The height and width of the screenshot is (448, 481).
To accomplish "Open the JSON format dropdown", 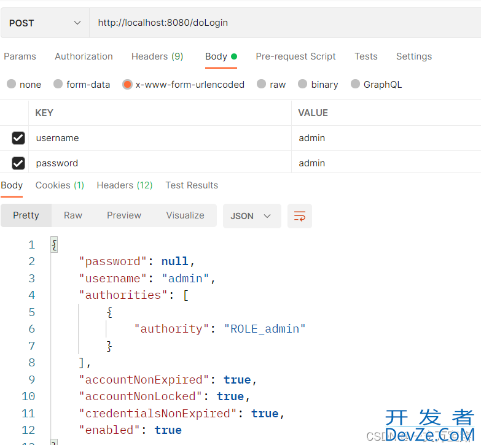I will pyautogui.click(x=252, y=216).
